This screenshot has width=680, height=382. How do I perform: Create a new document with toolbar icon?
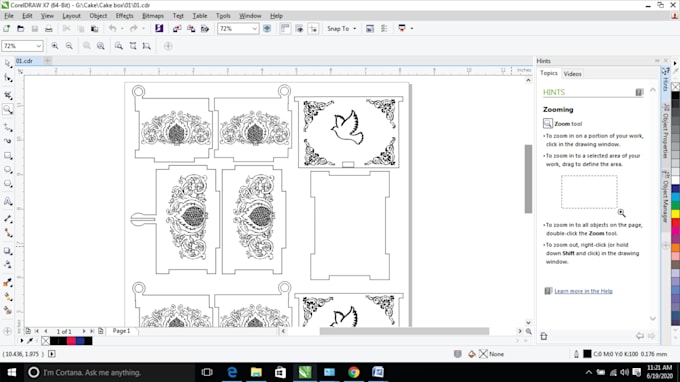[x=7, y=29]
